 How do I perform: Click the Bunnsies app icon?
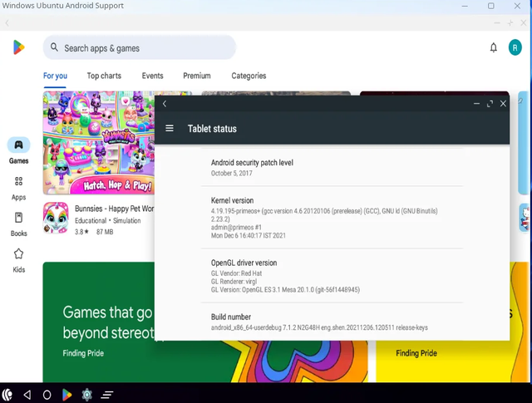(x=56, y=219)
